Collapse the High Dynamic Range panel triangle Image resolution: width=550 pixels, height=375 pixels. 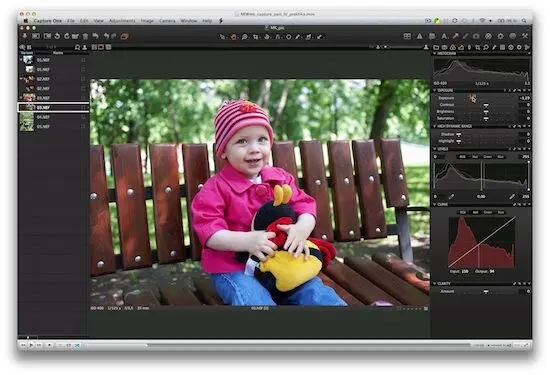point(435,126)
